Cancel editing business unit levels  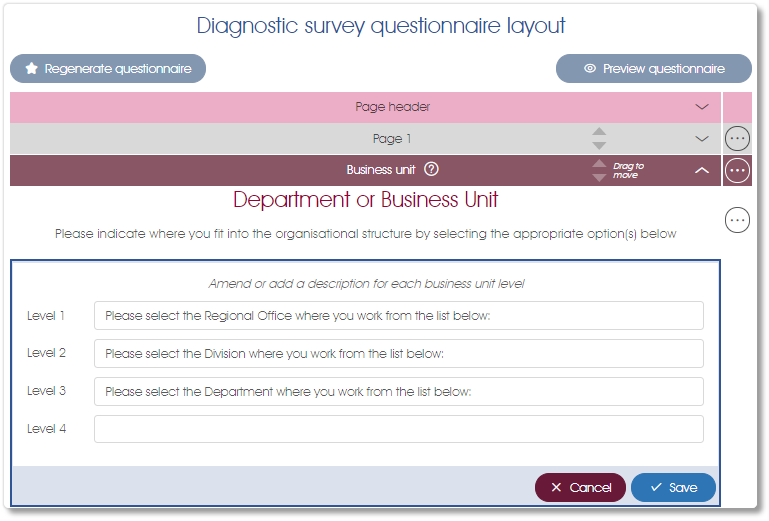(580, 487)
